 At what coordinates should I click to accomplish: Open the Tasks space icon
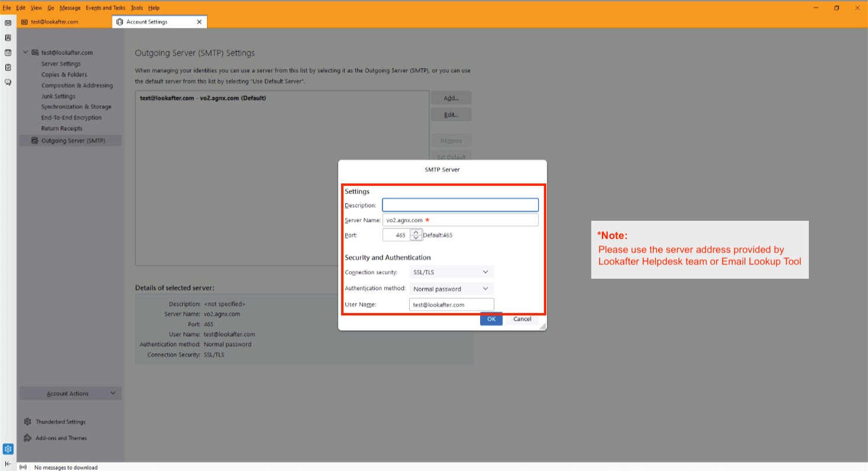8,67
